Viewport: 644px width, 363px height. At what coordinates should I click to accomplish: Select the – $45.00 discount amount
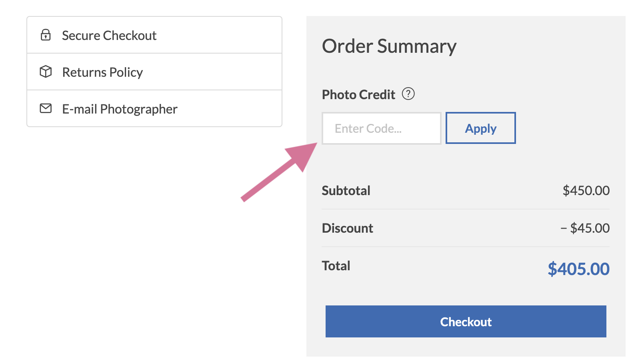pyautogui.click(x=585, y=228)
